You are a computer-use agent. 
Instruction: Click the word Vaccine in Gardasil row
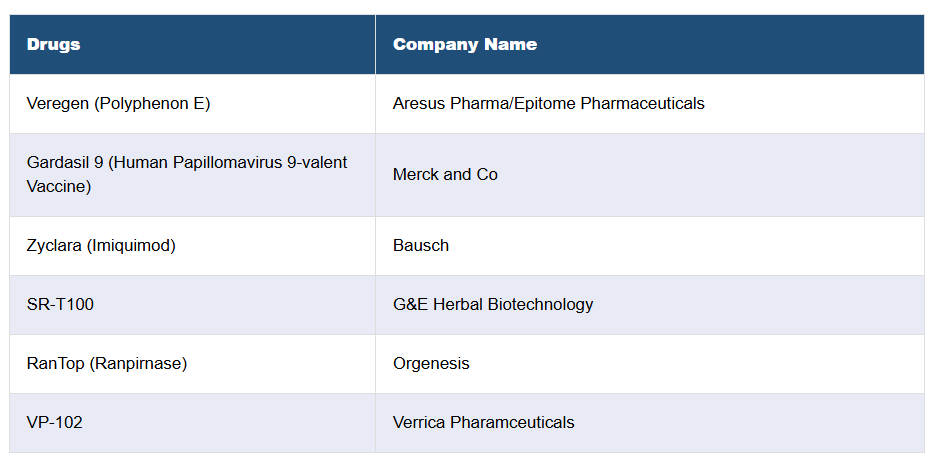pyautogui.click(x=58, y=186)
